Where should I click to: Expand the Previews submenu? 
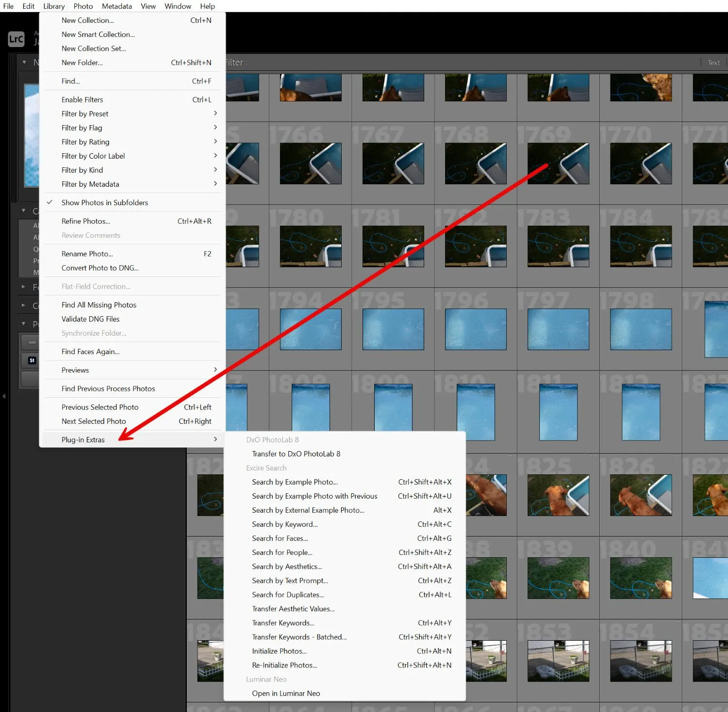coord(75,370)
